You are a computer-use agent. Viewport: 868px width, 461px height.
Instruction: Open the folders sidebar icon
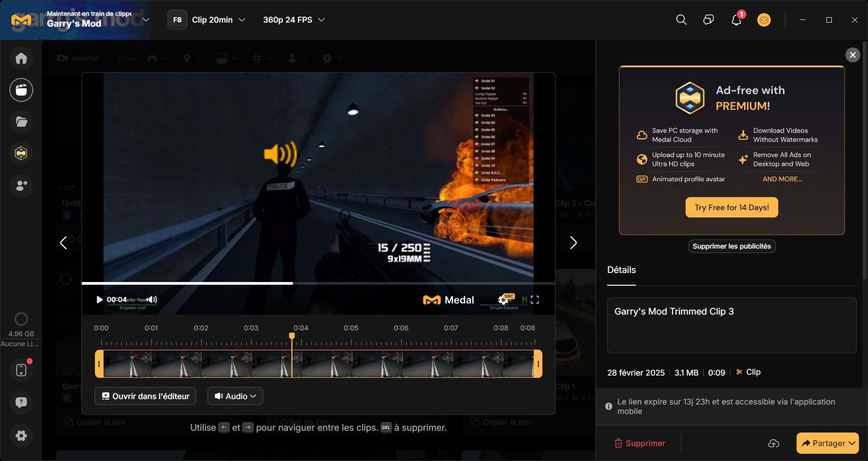(x=21, y=122)
